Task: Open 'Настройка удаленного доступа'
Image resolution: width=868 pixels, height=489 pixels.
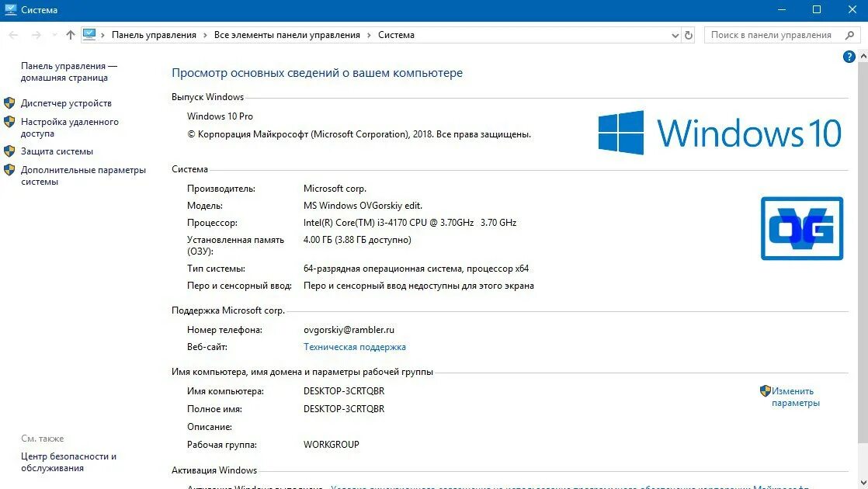Action: pos(70,127)
